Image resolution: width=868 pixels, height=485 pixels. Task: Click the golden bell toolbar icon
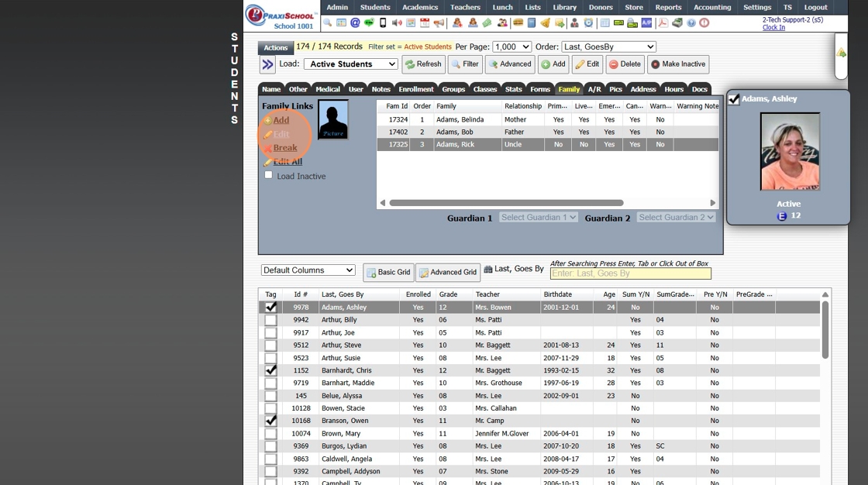545,22
